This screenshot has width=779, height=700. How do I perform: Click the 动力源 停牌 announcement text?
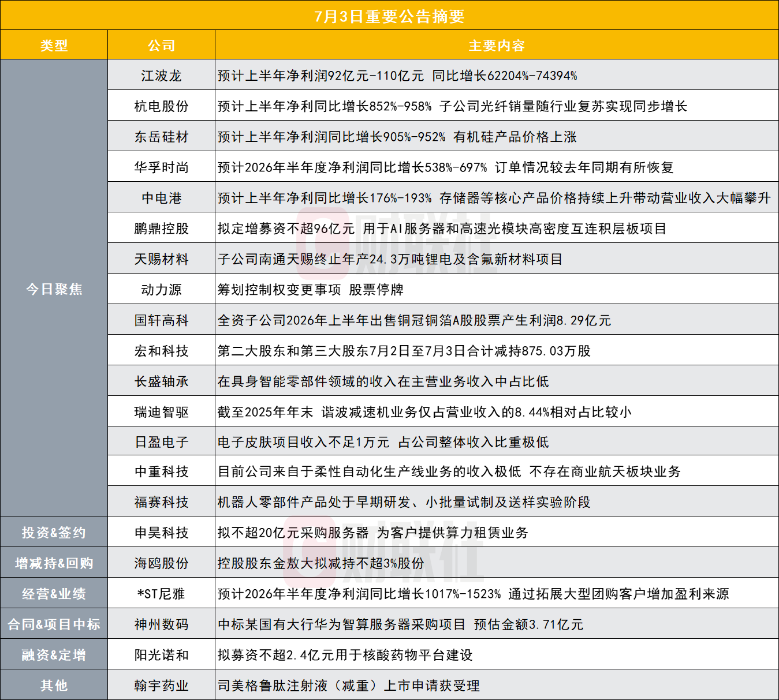(311, 290)
